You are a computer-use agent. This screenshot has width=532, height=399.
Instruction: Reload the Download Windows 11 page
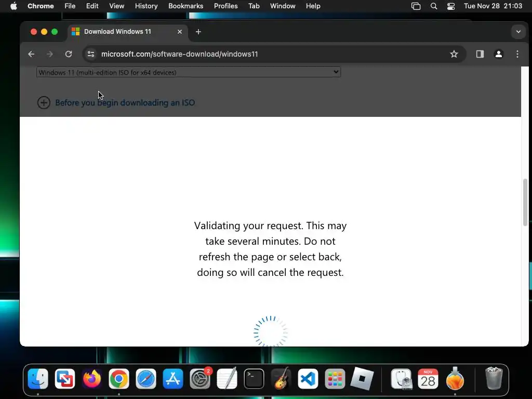coord(69,54)
